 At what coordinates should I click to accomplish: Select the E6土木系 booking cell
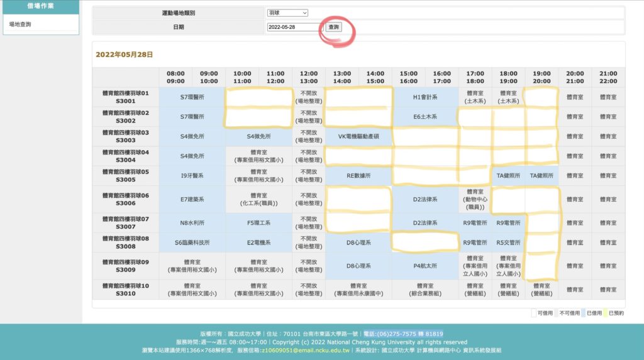point(425,117)
